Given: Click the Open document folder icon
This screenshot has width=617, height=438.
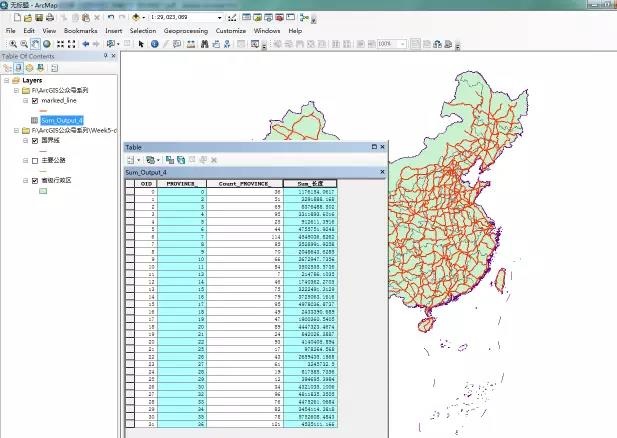Looking at the screenshot, I should [28, 17].
